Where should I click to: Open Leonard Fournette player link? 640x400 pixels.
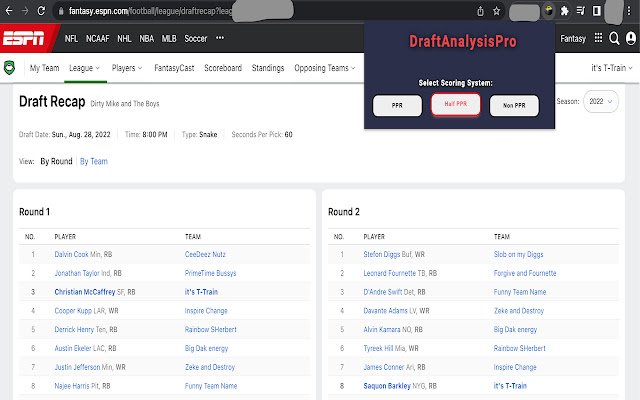tap(389, 273)
